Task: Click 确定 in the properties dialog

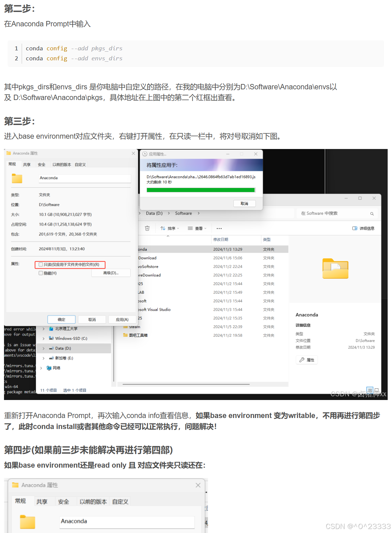Action: (x=61, y=319)
